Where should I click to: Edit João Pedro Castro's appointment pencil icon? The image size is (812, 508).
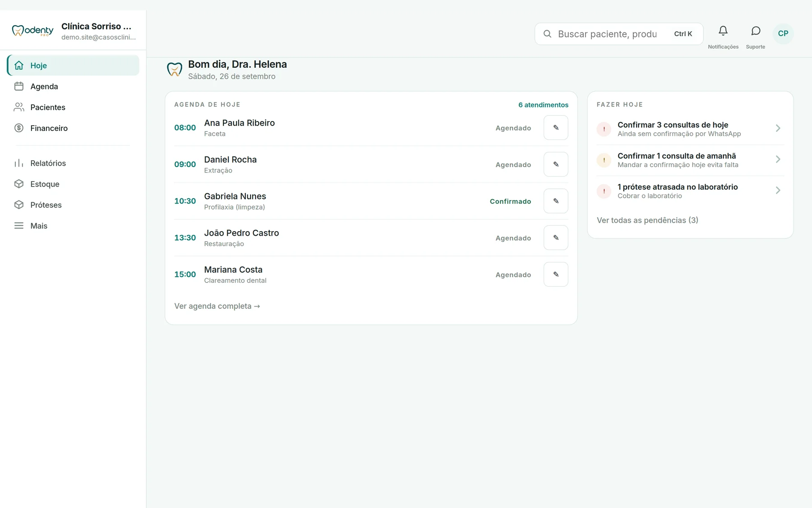[x=556, y=238]
